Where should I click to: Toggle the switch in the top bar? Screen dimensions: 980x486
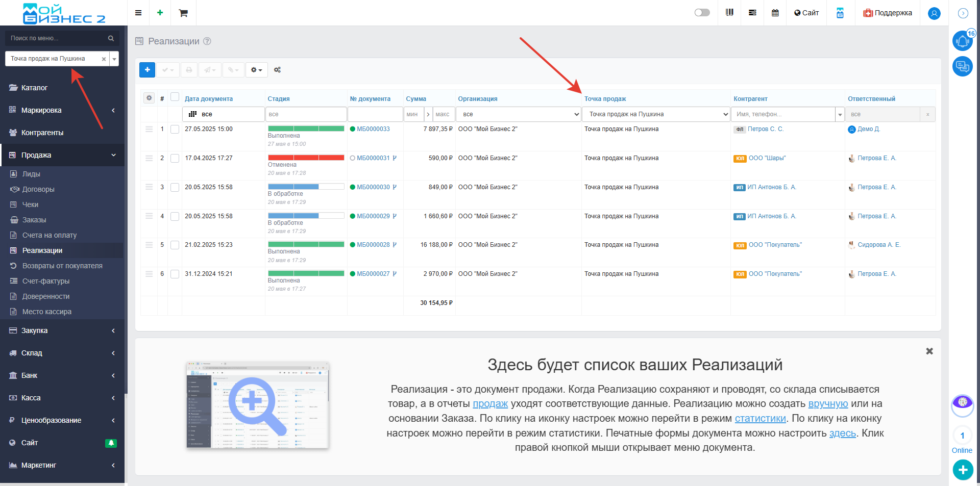[702, 13]
